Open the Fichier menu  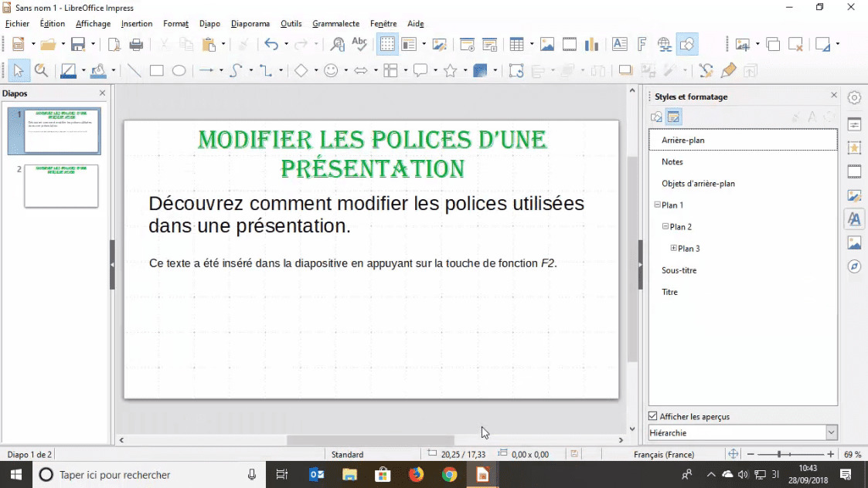(x=17, y=24)
